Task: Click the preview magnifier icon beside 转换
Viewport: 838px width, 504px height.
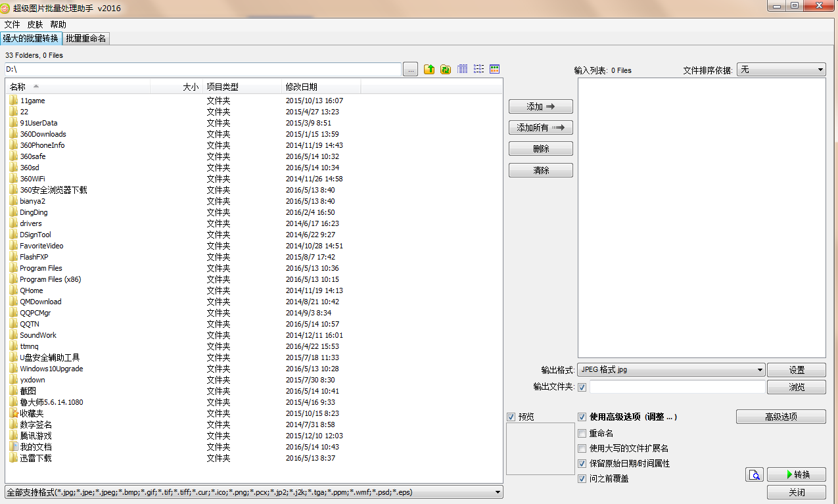Action: (754, 474)
